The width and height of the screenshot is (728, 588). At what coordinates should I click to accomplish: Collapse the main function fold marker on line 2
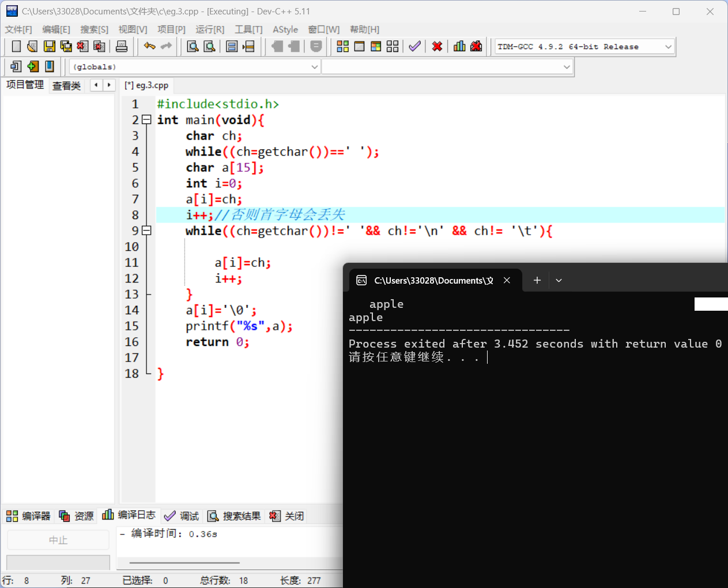(x=146, y=120)
